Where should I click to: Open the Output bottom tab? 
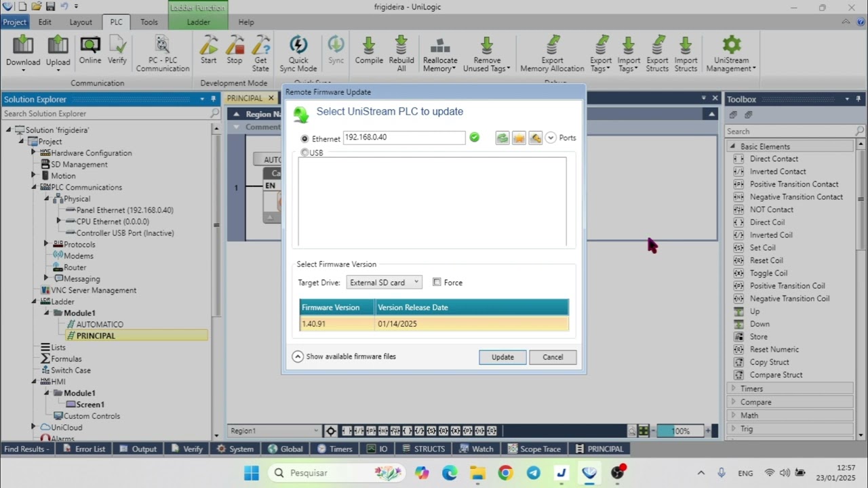click(138, 449)
